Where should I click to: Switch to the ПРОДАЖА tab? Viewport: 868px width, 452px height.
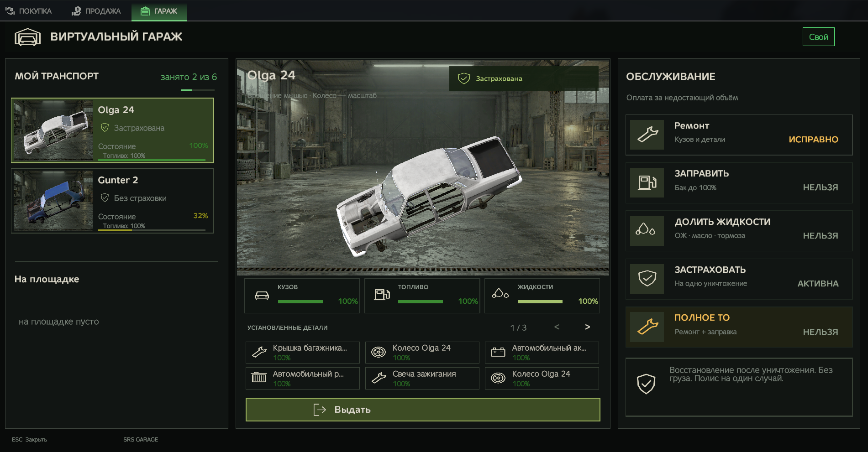(96, 11)
